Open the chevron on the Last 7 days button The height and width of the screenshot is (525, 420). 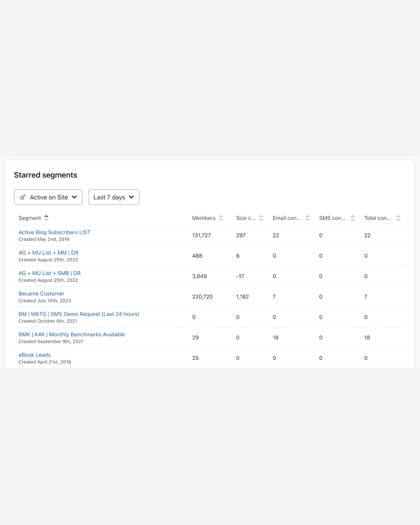click(131, 197)
